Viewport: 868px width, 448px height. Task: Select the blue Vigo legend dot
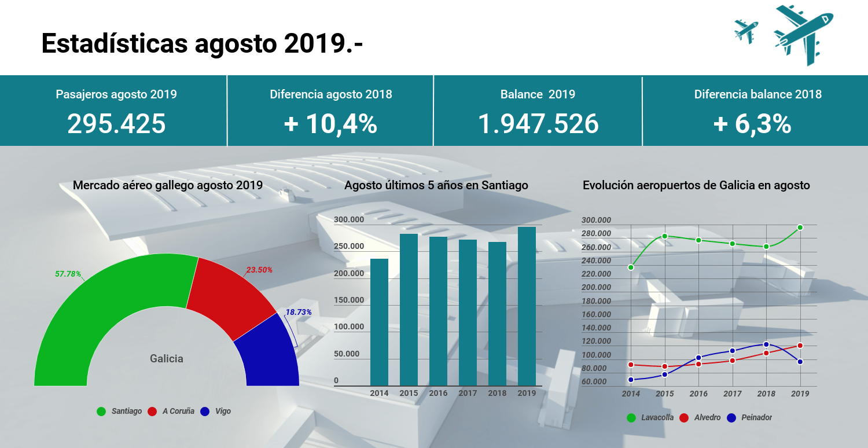point(205,412)
